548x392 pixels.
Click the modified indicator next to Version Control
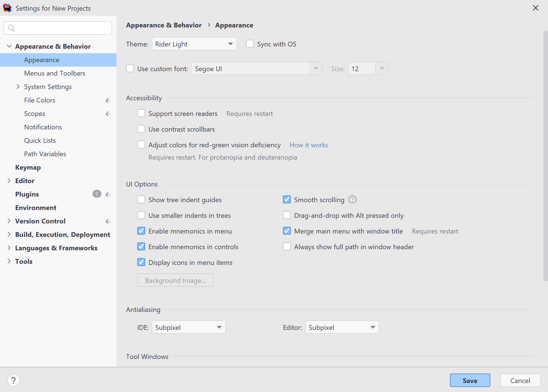coord(108,221)
